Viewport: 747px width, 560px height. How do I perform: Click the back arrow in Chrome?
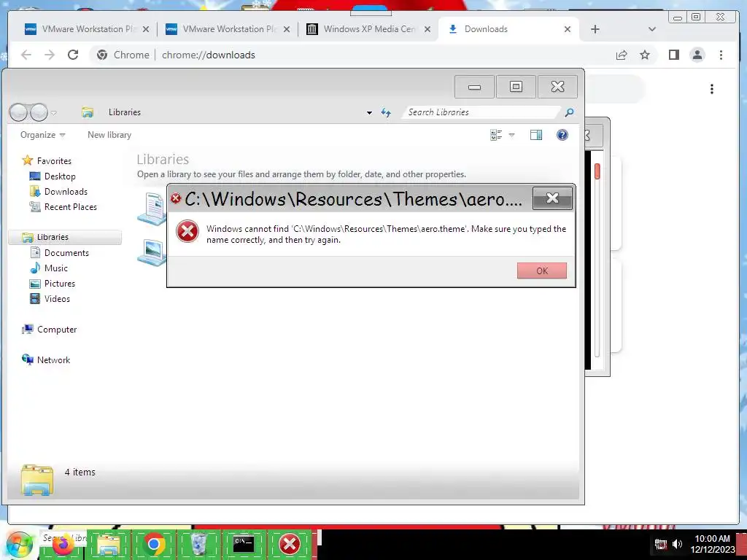pos(26,55)
